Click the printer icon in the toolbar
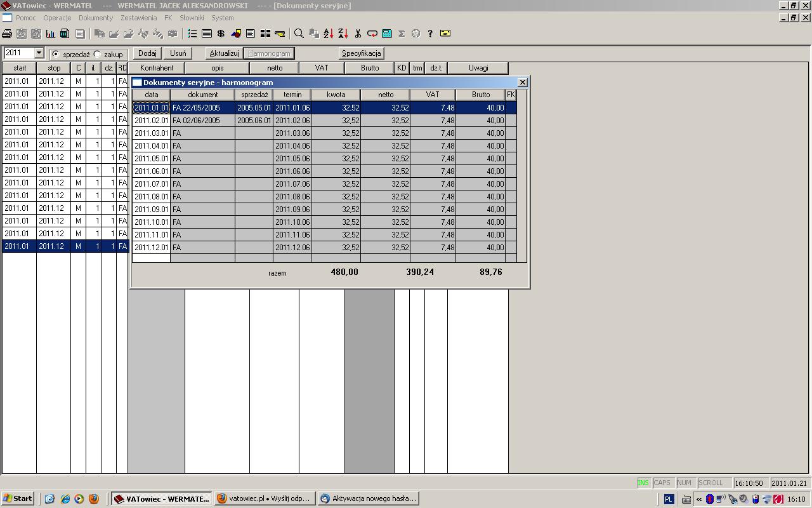The height and width of the screenshot is (508, 812). coord(7,34)
